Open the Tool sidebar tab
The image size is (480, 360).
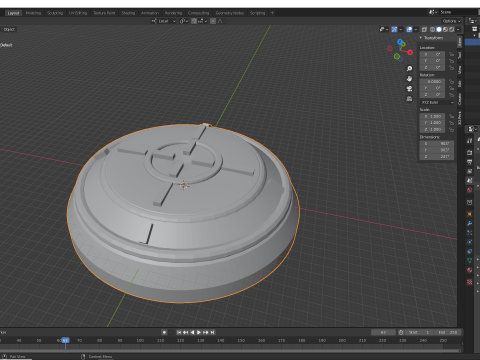click(x=460, y=55)
